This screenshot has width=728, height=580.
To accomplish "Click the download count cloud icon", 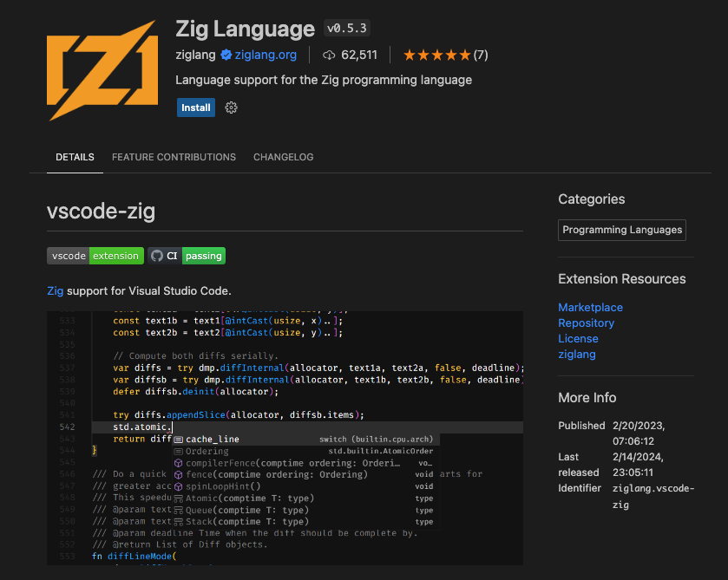I will pos(329,55).
